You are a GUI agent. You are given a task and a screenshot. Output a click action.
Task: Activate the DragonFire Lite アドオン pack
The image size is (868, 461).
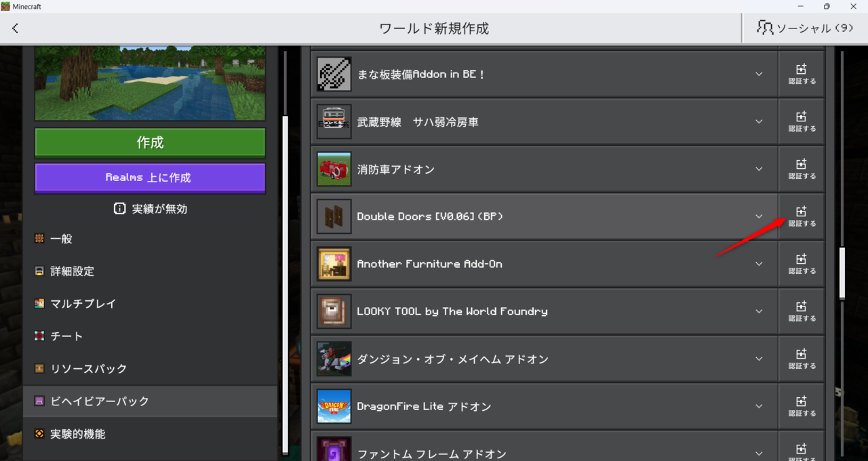(x=802, y=406)
